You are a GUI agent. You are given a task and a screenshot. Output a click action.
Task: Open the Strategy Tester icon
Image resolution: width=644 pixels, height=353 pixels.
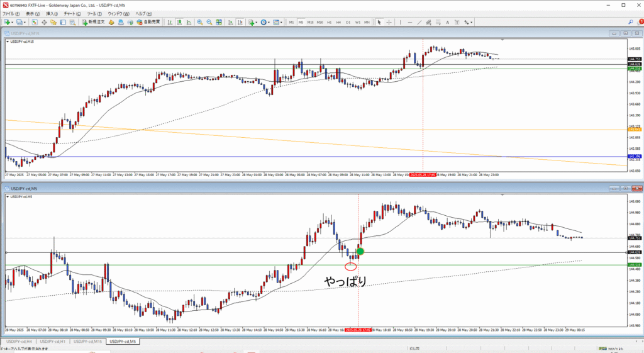(72, 22)
